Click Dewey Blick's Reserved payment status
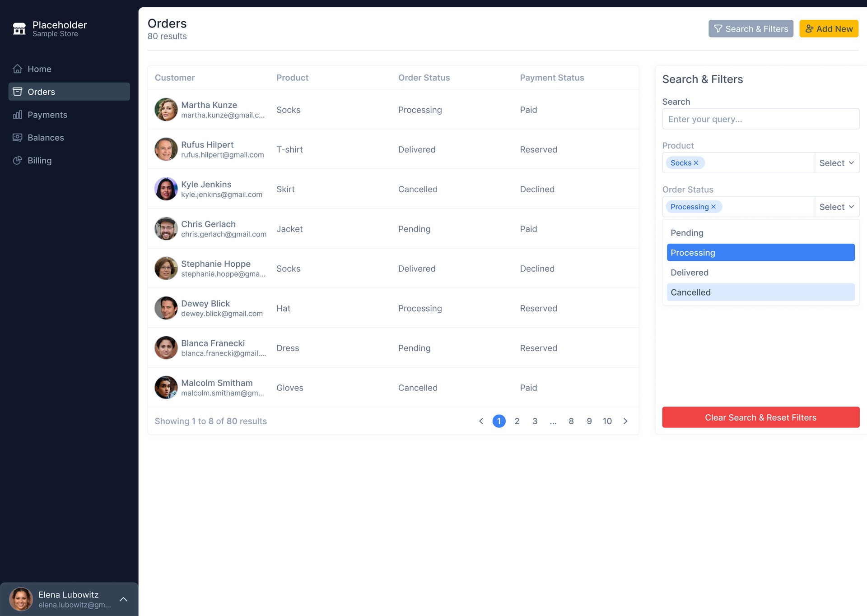Screen dimensions: 867x616 pyautogui.click(x=538, y=308)
